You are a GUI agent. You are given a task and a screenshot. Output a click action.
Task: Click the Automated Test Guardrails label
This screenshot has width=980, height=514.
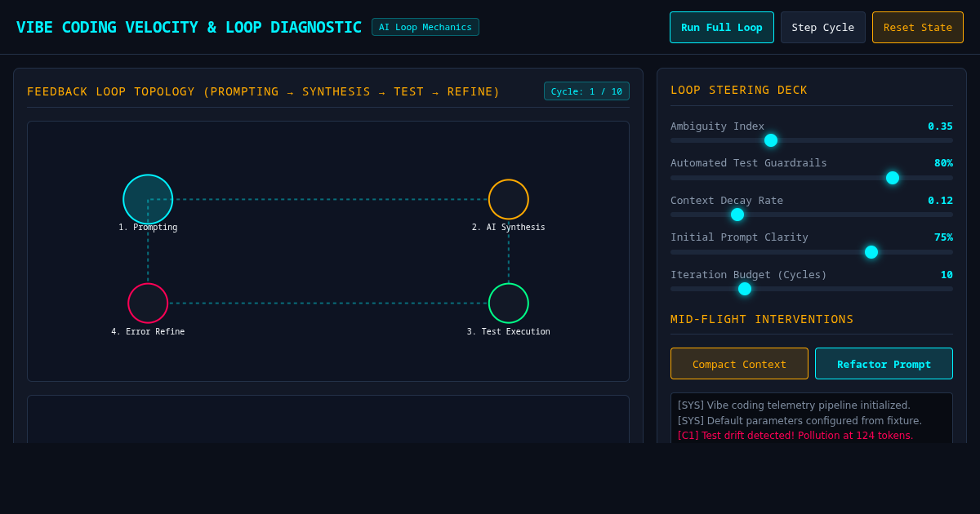pos(749,162)
